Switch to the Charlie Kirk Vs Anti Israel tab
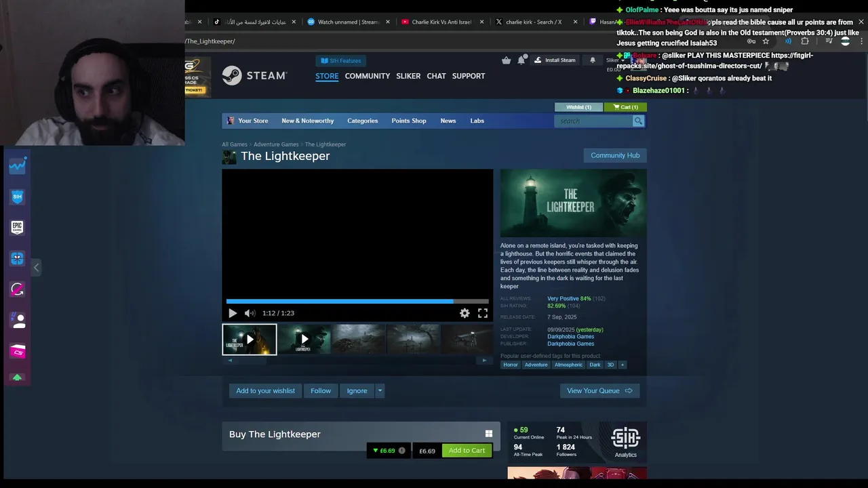Viewport: 868px width, 488px height. point(441,22)
